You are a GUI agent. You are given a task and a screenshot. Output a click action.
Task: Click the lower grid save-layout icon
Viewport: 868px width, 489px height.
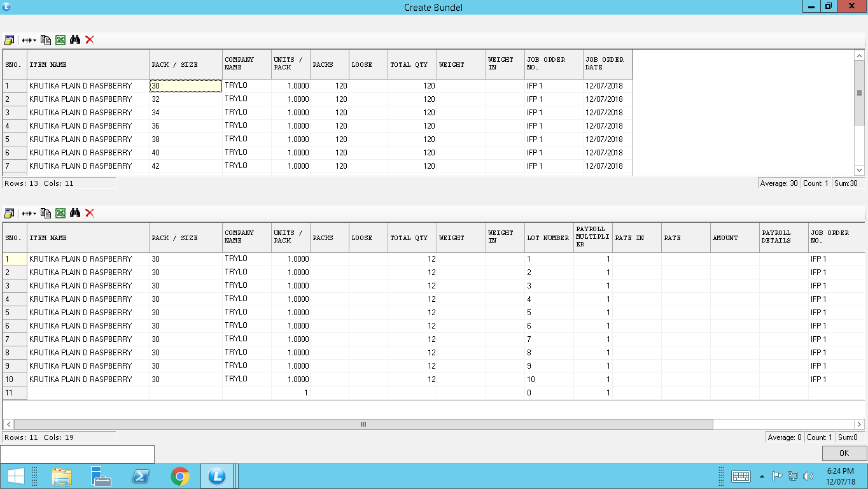(x=10, y=213)
